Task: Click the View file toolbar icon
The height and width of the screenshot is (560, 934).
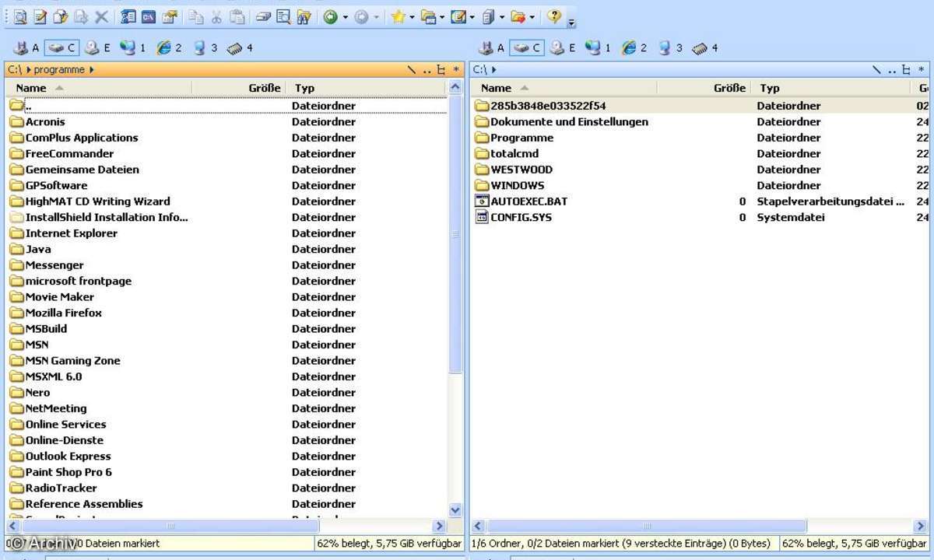Action: (21, 16)
